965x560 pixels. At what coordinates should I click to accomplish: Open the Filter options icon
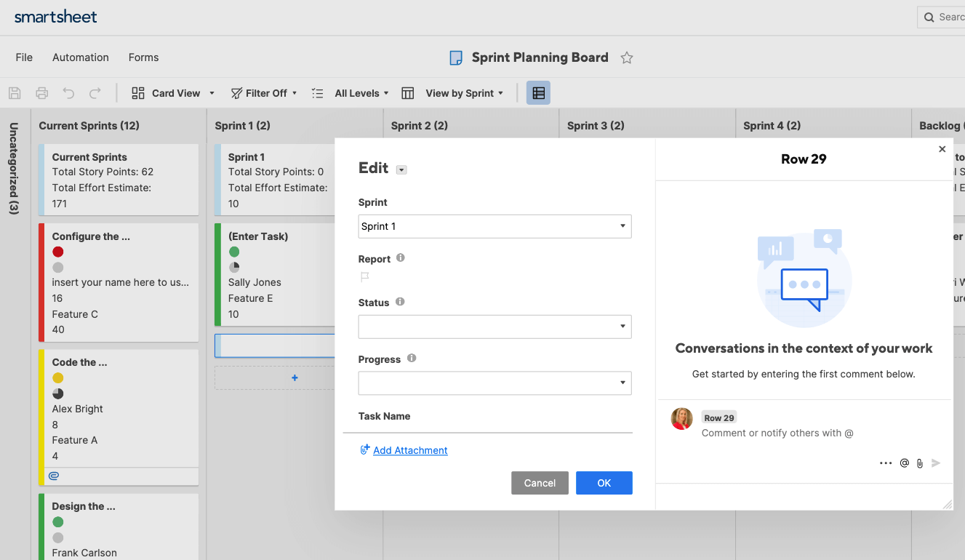pos(236,93)
